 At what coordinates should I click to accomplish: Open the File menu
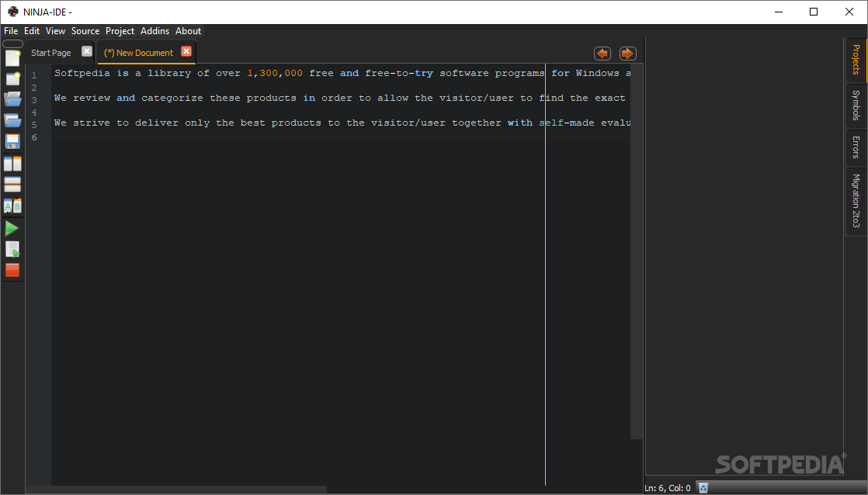[x=11, y=31]
